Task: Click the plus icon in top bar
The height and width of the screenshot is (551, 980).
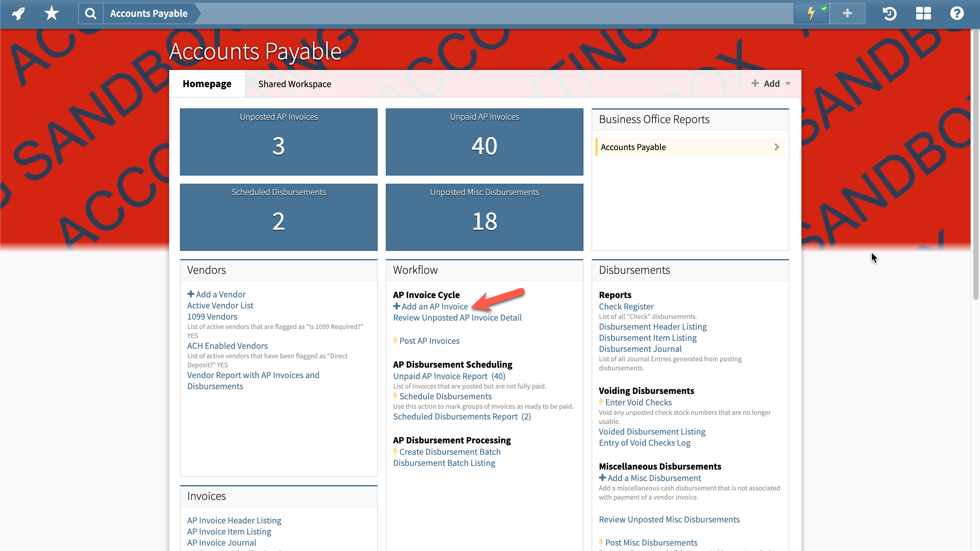Action: point(847,14)
